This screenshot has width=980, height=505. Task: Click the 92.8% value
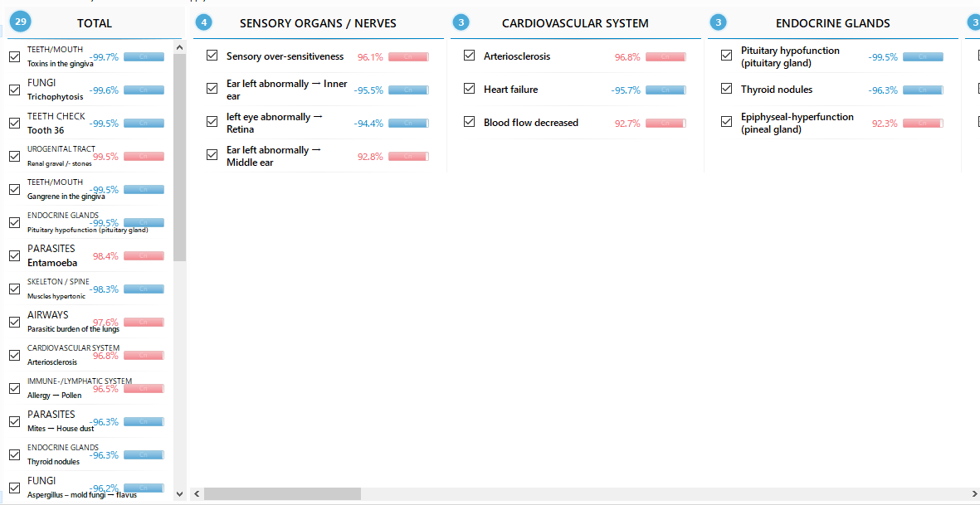[x=370, y=156]
